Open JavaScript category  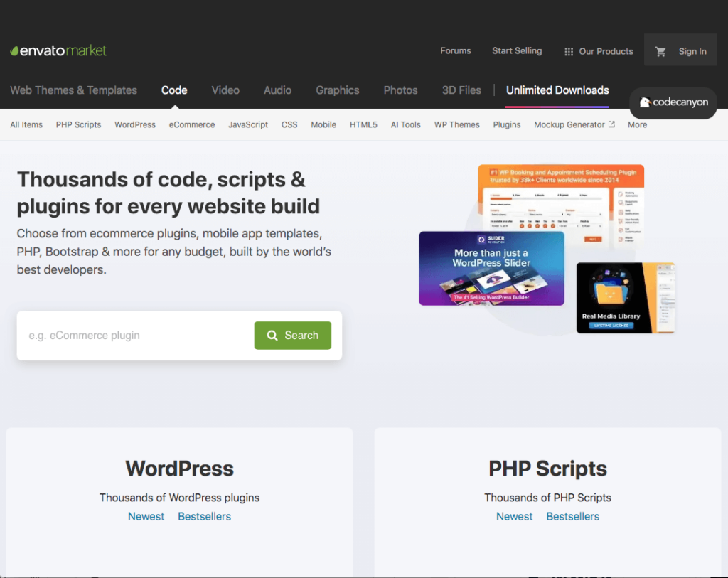click(x=248, y=124)
